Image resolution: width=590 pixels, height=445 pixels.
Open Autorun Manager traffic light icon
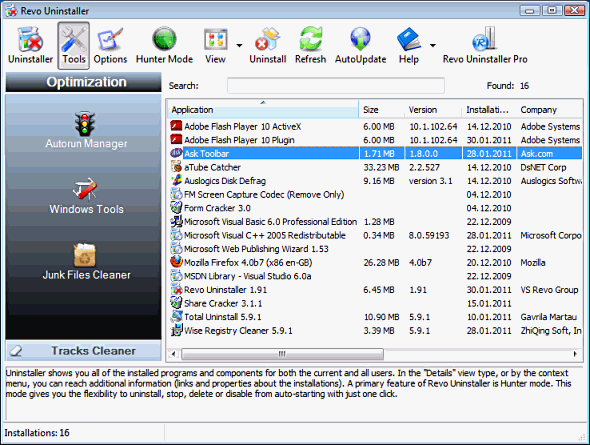click(85, 124)
